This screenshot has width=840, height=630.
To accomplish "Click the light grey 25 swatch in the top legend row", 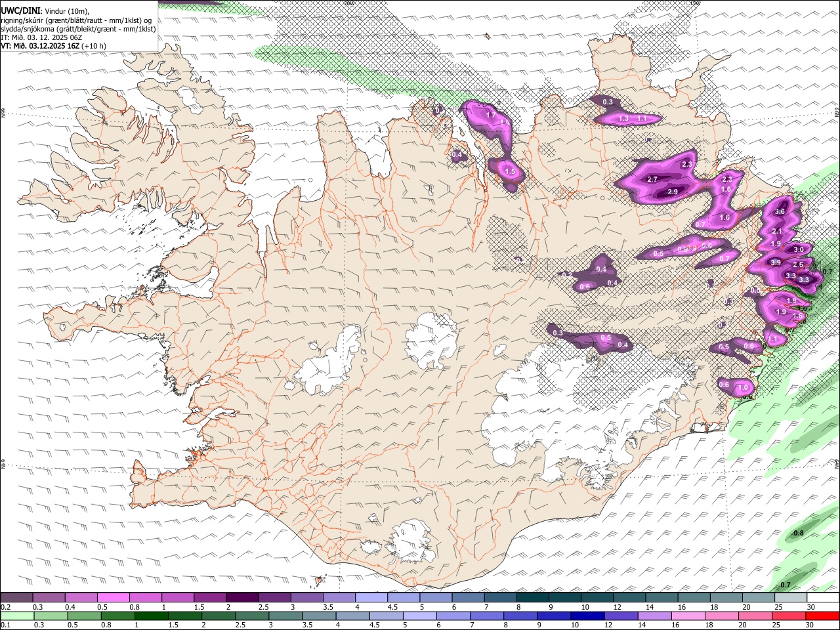I will click(791, 598).
